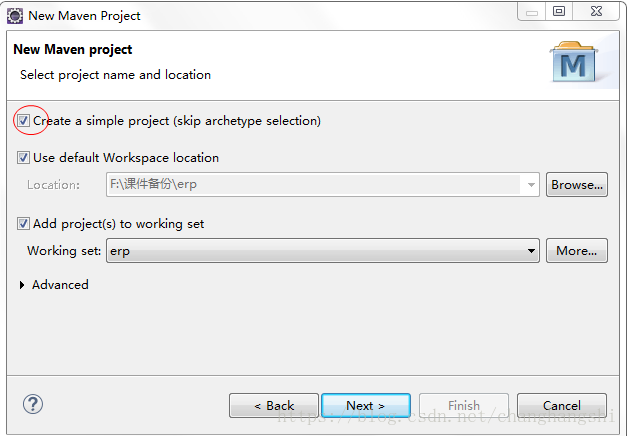Click the Maven M wizard banner icon

pos(574,62)
